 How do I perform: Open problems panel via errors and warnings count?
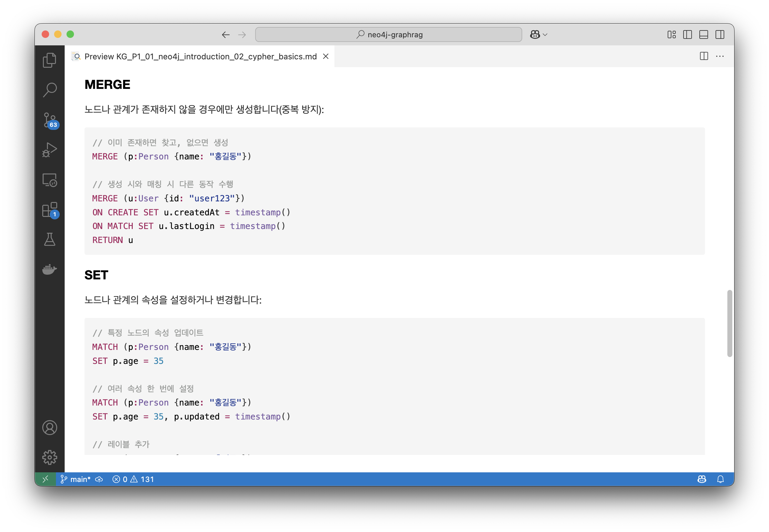point(133,479)
